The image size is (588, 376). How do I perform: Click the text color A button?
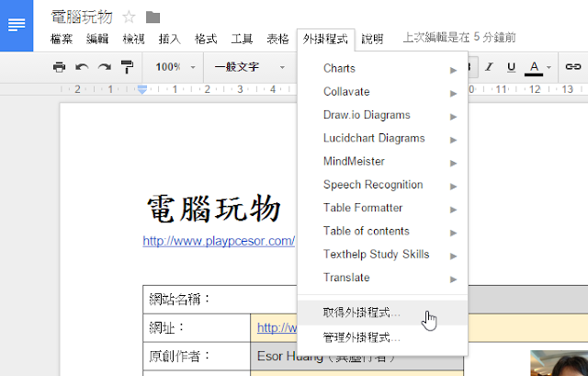[x=534, y=68]
